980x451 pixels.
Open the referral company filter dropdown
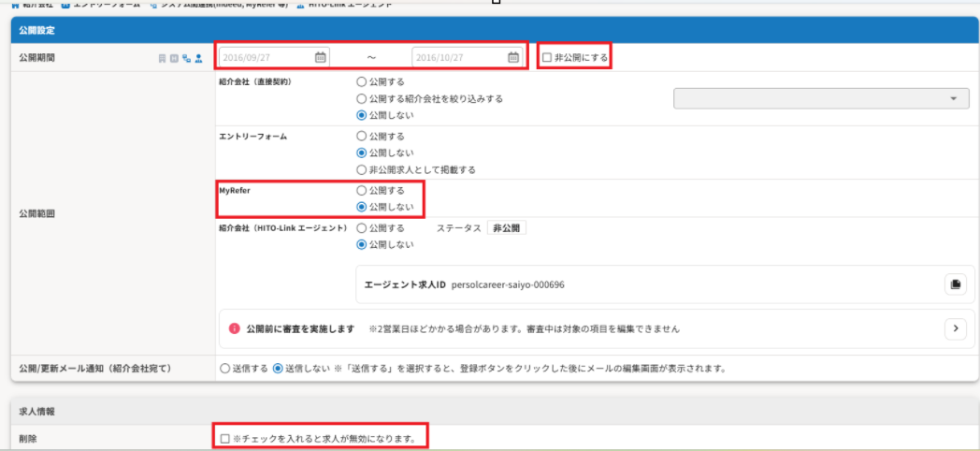pos(820,98)
